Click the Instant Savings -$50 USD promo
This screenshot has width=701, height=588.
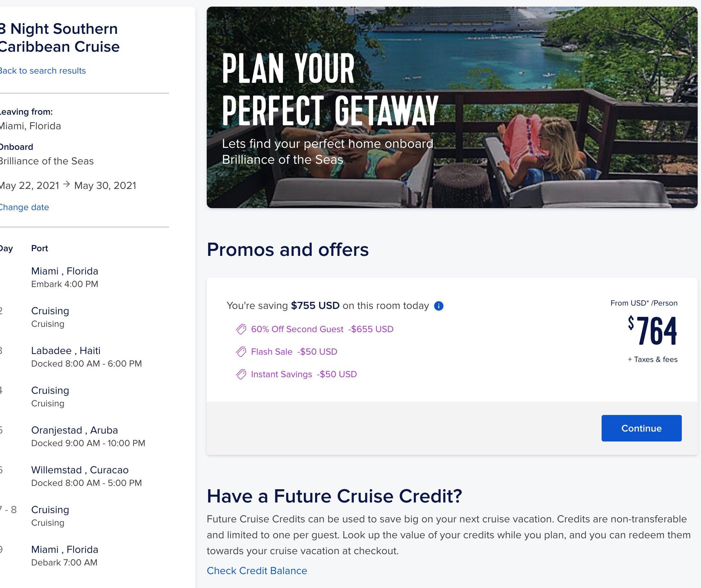point(304,374)
